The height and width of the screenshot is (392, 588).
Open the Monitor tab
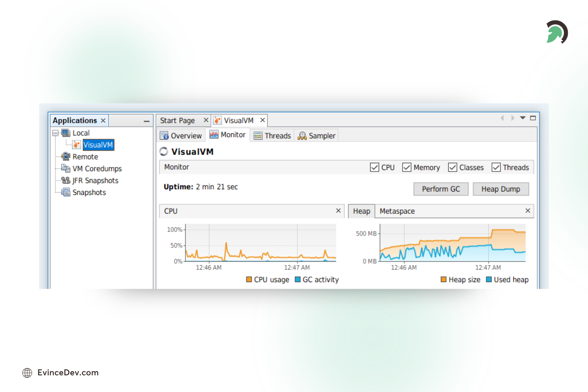click(228, 135)
